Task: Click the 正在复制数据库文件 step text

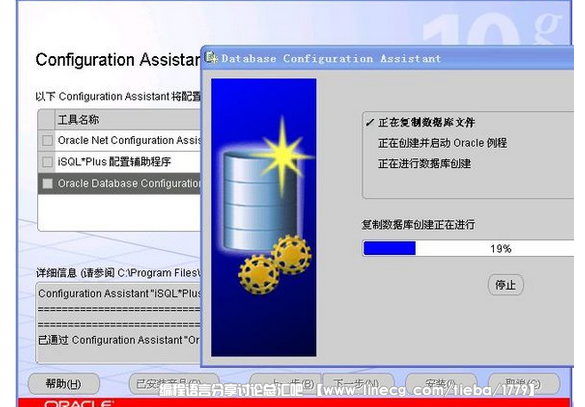Action: coord(426,122)
